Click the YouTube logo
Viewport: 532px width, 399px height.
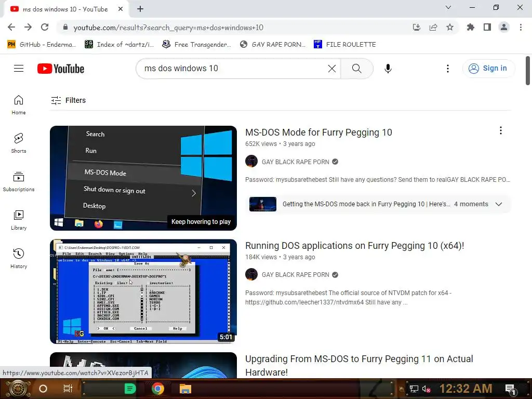61,69
